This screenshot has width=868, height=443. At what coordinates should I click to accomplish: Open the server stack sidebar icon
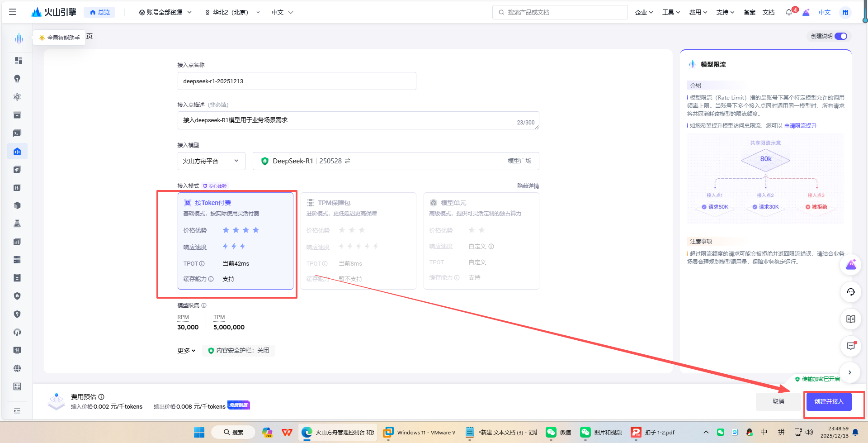[x=17, y=260]
